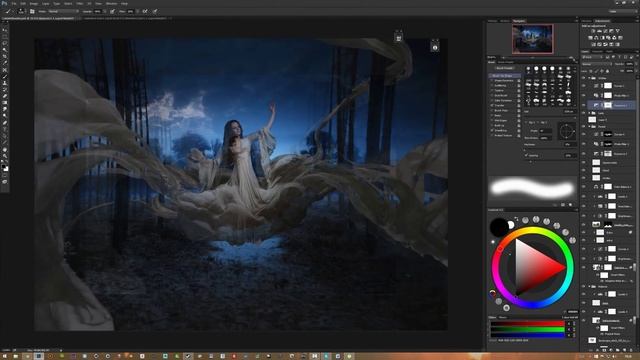640x360 pixels.
Task: Enable airbrush-style build-up in options bar
Action: pyautogui.click(x=145, y=11)
